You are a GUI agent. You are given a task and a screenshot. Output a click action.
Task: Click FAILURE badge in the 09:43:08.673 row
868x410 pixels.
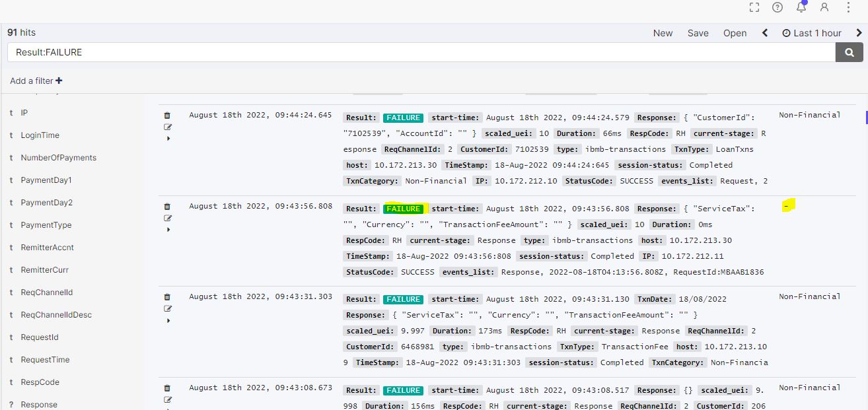tap(404, 390)
